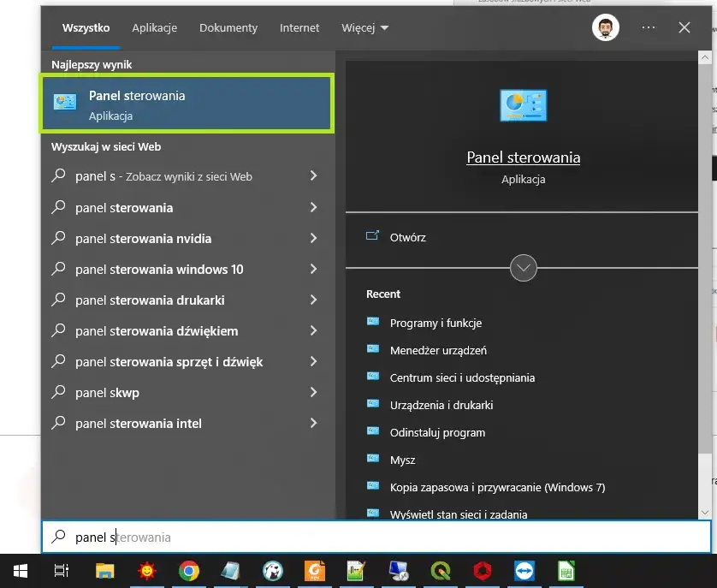Expand the 'panel sterowania drukarki' suggestion arrow

pos(313,300)
